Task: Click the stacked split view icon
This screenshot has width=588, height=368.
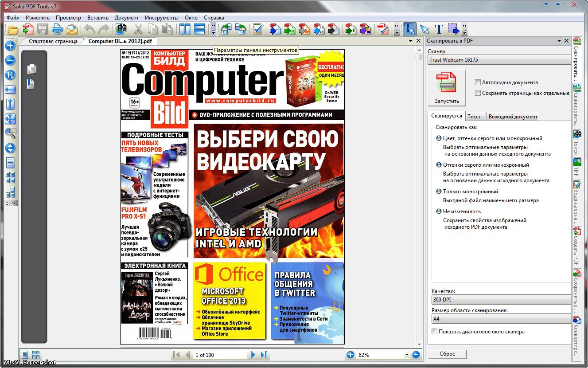Action: pyautogui.click(x=199, y=30)
